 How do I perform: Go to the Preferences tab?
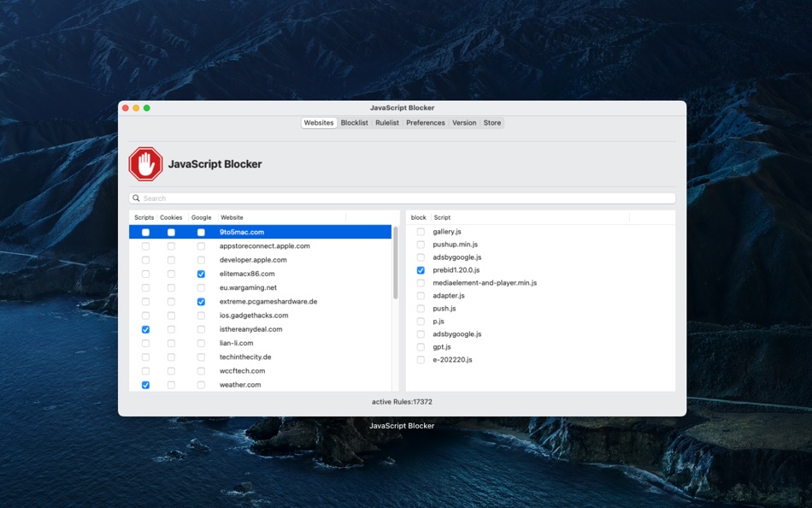pos(426,123)
